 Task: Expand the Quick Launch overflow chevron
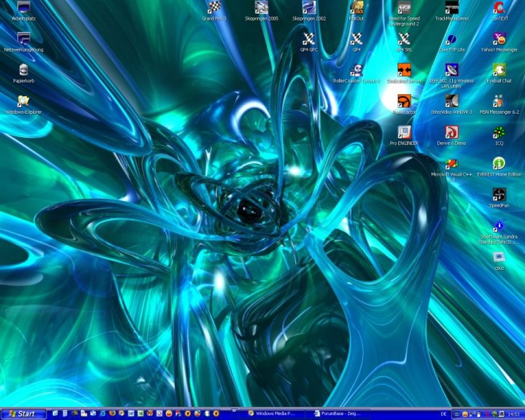pos(234,411)
